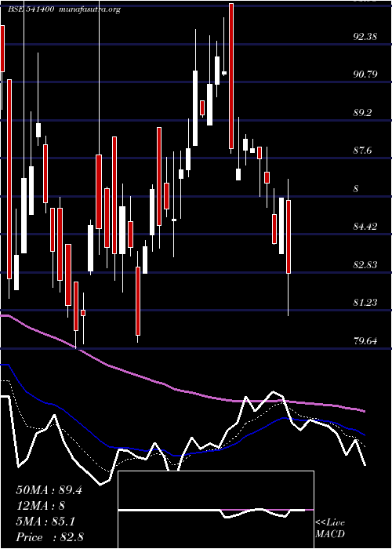392x549 pixels.
Task: Click the 12MA value readout
Action: coord(40,506)
